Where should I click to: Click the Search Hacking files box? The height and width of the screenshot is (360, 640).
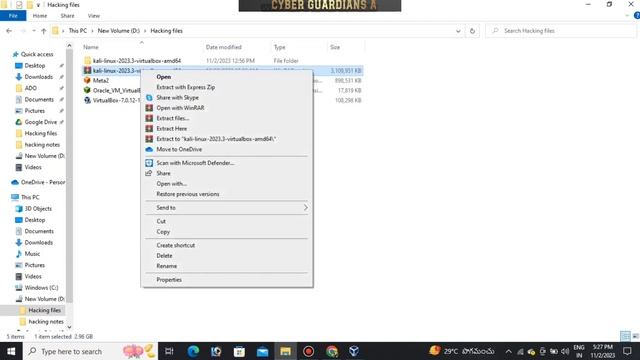coord(561,31)
